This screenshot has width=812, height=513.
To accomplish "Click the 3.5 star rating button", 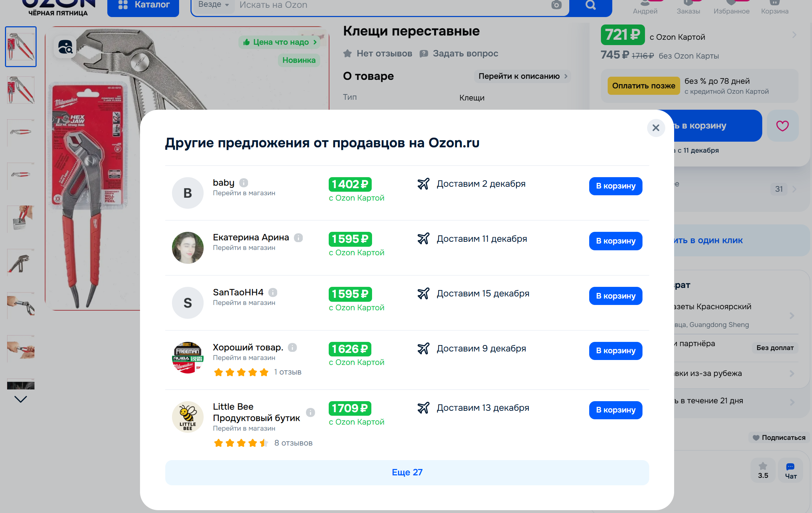I will point(763,471).
